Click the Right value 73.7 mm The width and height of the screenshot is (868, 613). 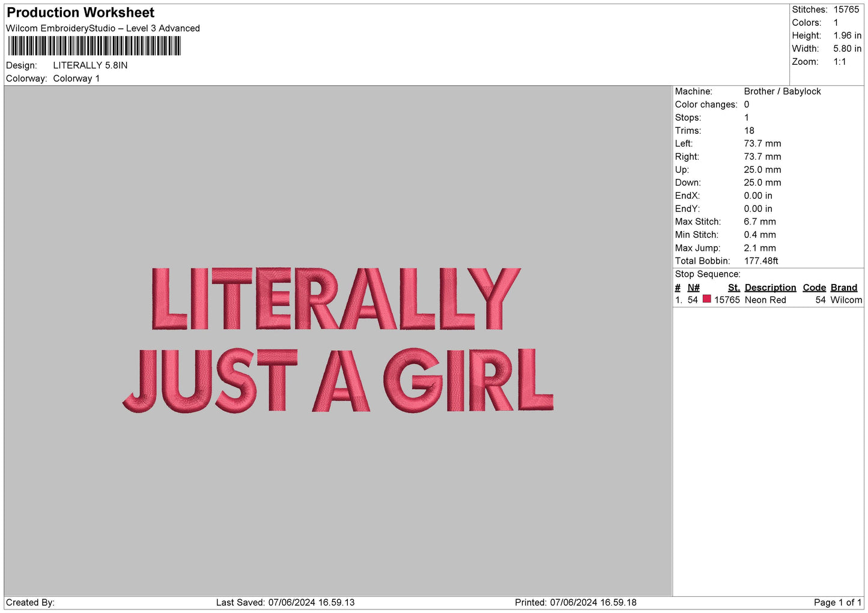(762, 157)
